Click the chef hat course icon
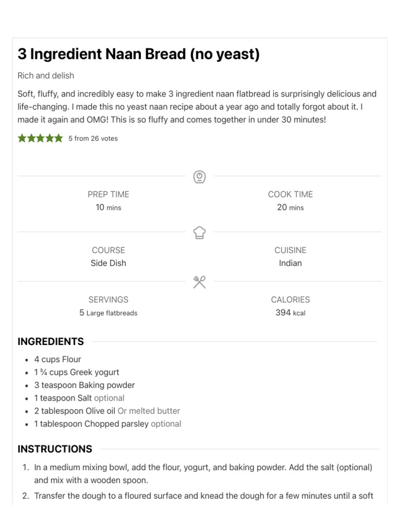Image resolution: width=399 pixels, height=532 pixels. tap(199, 232)
